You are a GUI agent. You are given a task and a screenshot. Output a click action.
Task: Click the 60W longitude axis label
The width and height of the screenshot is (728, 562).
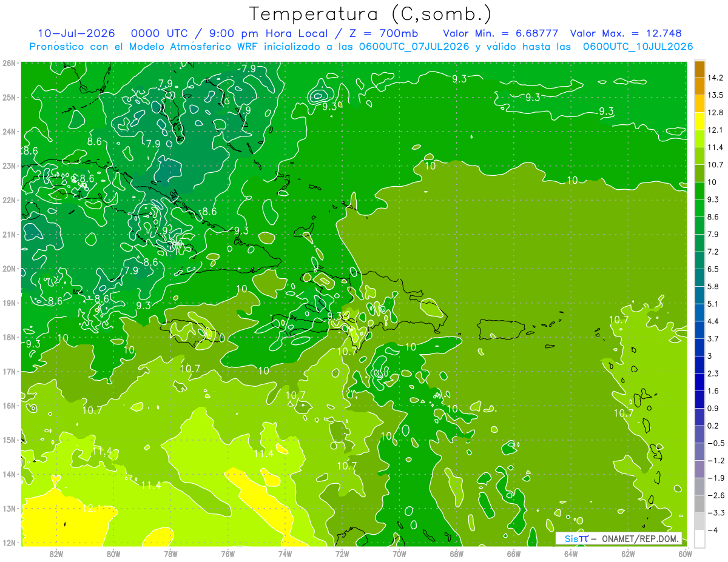(686, 554)
